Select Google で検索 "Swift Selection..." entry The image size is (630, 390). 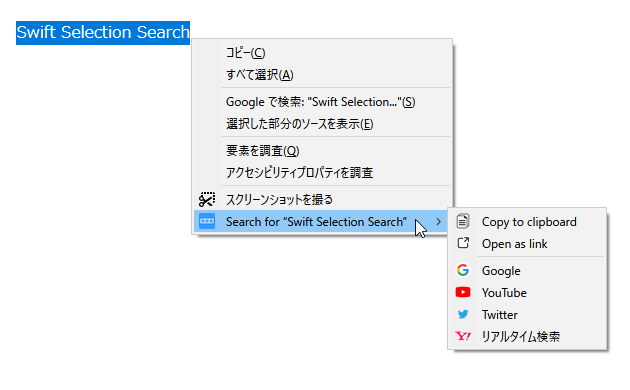tap(322, 102)
